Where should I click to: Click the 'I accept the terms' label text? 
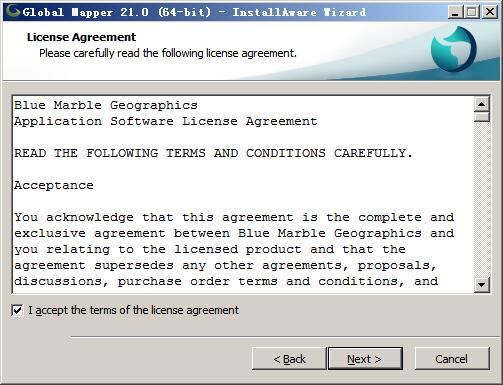click(x=133, y=310)
